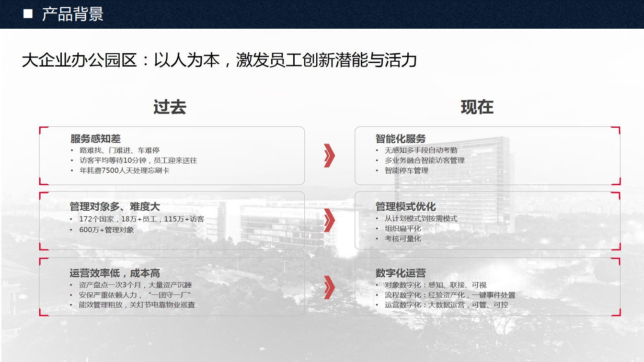Select the line 考核可量化
Image resolution: width=644 pixels, height=362 pixels.
point(403,239)
